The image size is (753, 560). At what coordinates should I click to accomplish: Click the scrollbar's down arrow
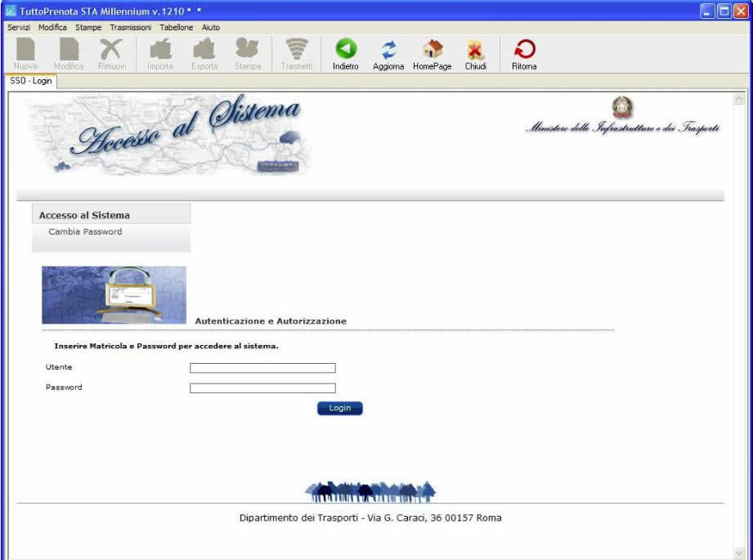pos(740,553)
